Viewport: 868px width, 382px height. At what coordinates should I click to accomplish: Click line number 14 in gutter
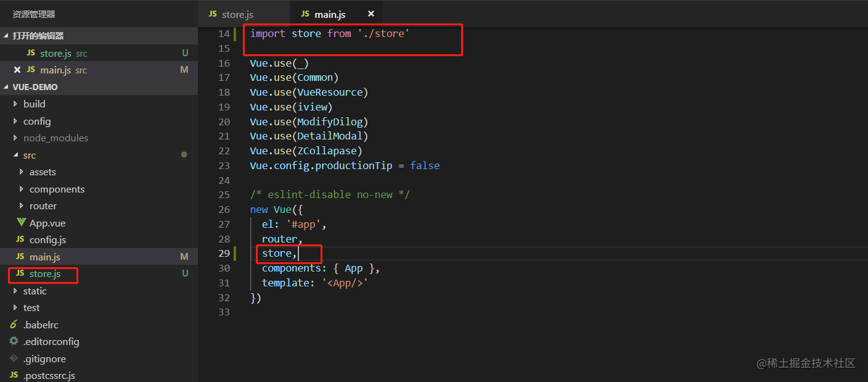(x=224, y=33)
